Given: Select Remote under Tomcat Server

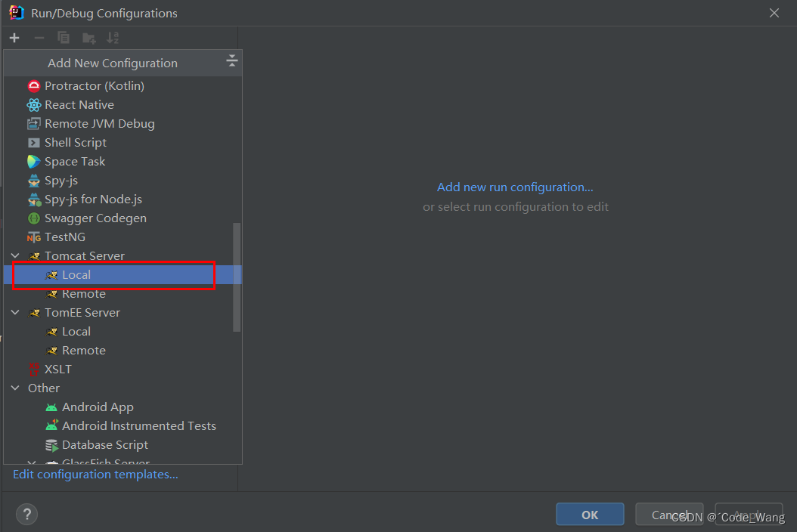Looking at the screenshot, I should tap(122, 294).
